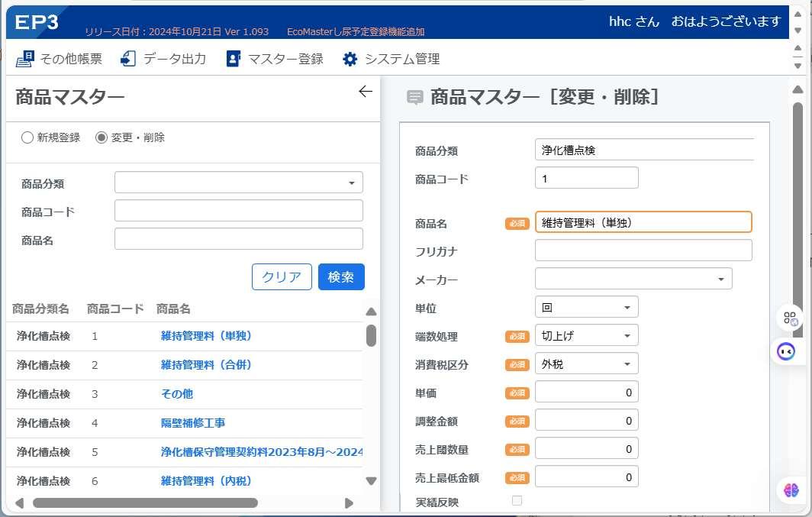Select the 変更・削除 radio button
Screen dimensions: 812x517
[101, 137]
